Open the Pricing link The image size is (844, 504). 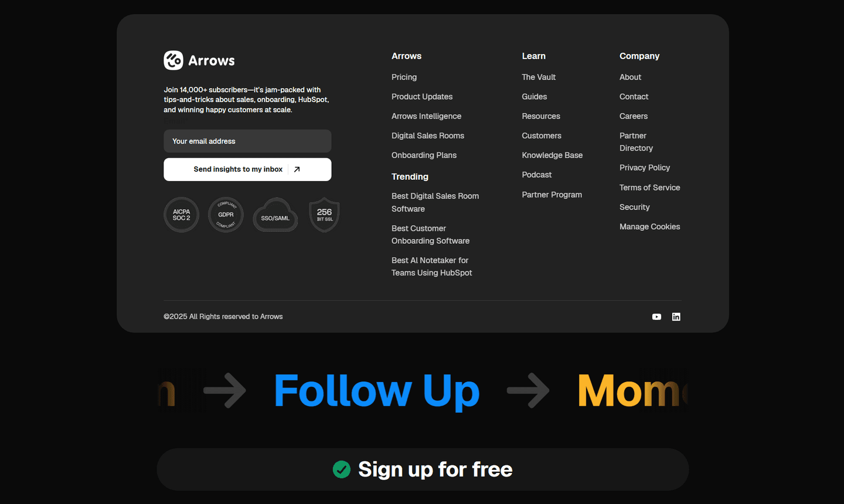[404, 77]
